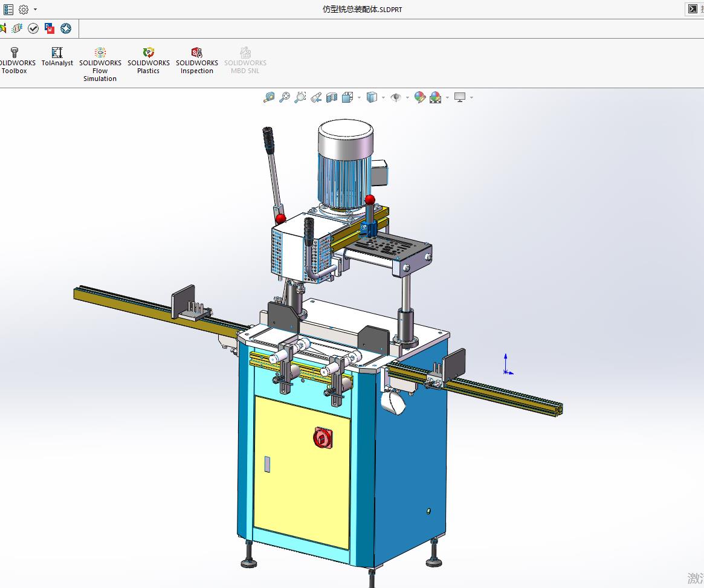Click the command prompt icon at title bar right
The height and width of the screenshot is (588, 704).
pyautogui.click(x=693, y=9)
